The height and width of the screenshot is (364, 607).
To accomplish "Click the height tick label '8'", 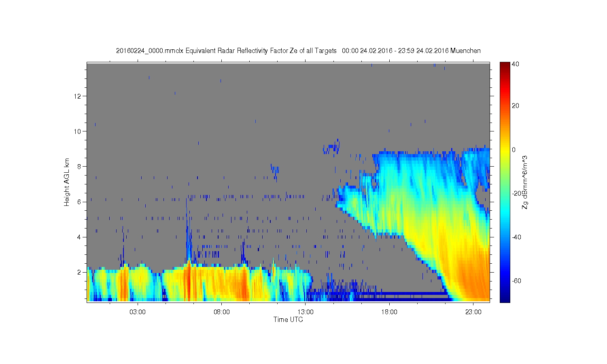I will 79,167.
